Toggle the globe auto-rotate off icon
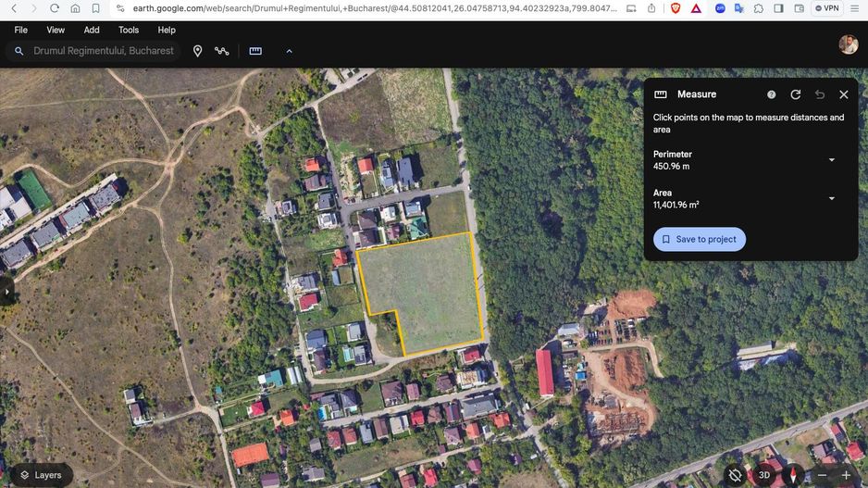The width and height of the screenshot is (868, 488). [x=735, y=475]
